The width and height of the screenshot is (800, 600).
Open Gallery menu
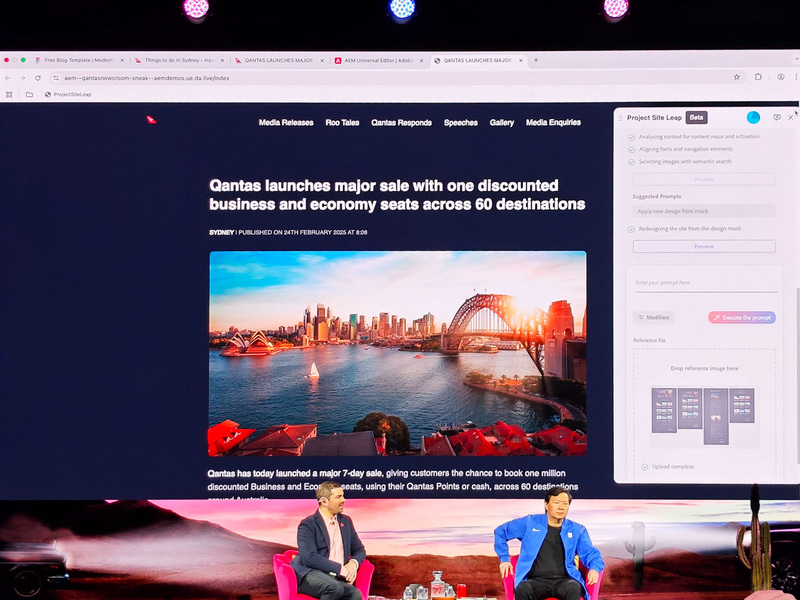coord(502,122)
